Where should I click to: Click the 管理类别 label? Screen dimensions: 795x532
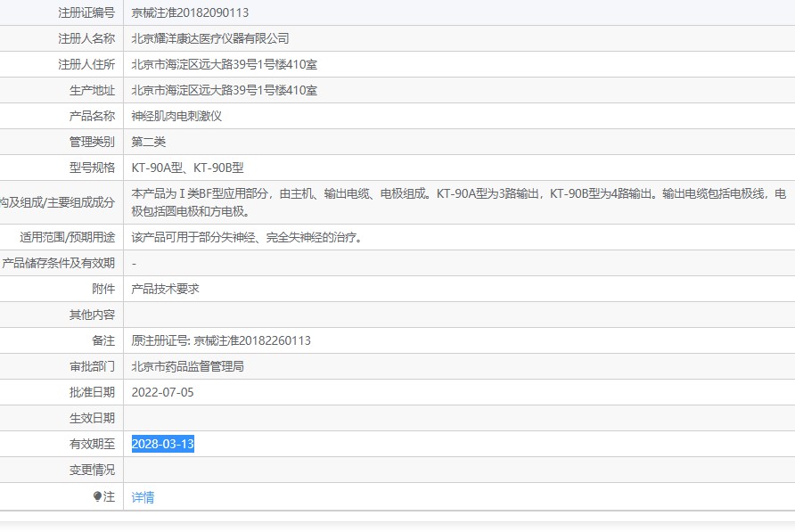93,142
